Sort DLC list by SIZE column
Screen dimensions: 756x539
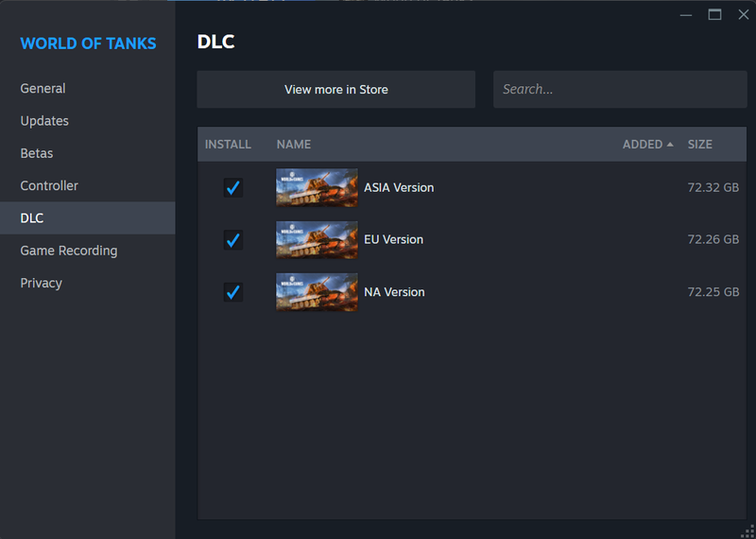pos(700,145)
